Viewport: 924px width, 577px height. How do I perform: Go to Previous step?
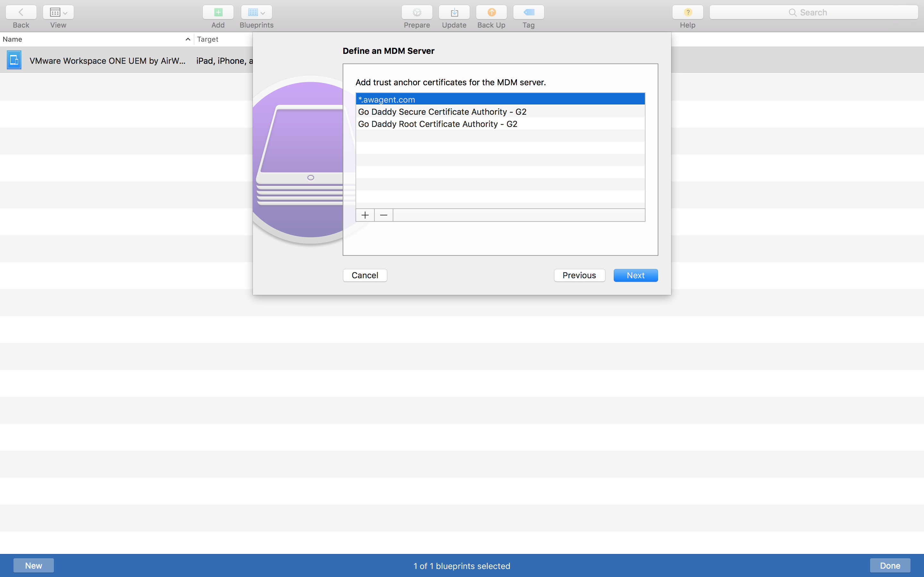pyautogui.click(x=579, y=275)
